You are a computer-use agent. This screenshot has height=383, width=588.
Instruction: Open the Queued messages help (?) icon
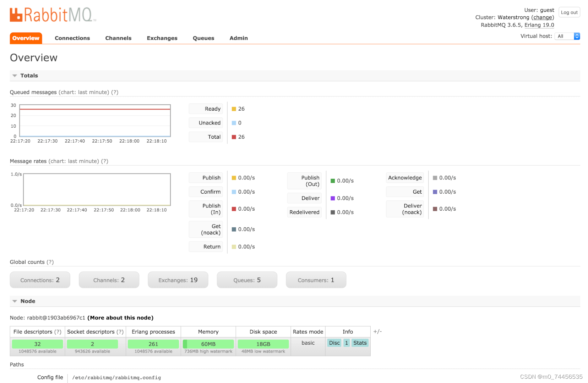coord(115,92)
